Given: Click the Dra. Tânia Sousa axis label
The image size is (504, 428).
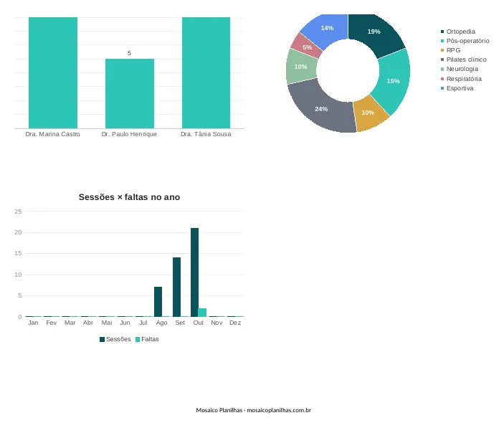Looking at the screenshot, I should [x=206, y=134].
